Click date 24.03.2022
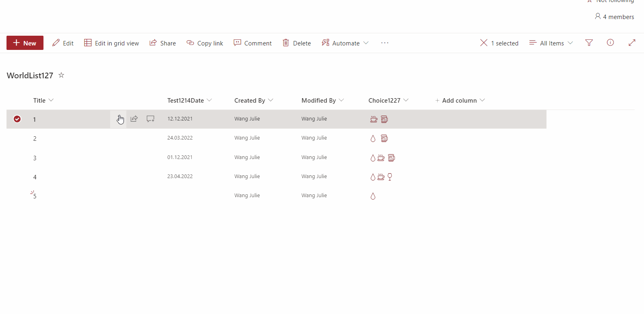 point(180,138)
